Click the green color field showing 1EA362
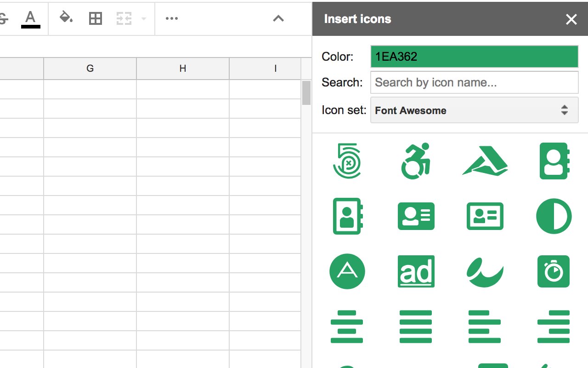 point(474,56)
